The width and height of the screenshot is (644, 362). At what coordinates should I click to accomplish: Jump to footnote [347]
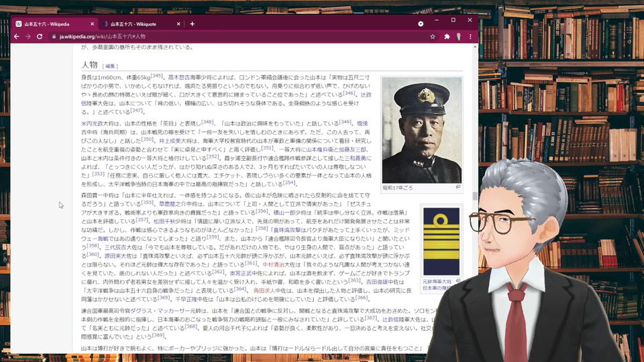pyautogui.click(x=136, y=110)
